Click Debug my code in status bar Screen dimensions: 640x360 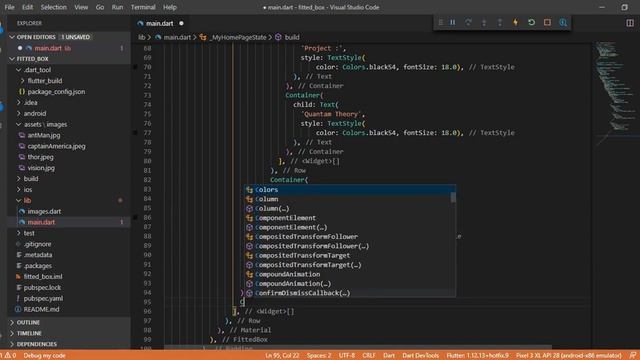(x=44, y=356)
